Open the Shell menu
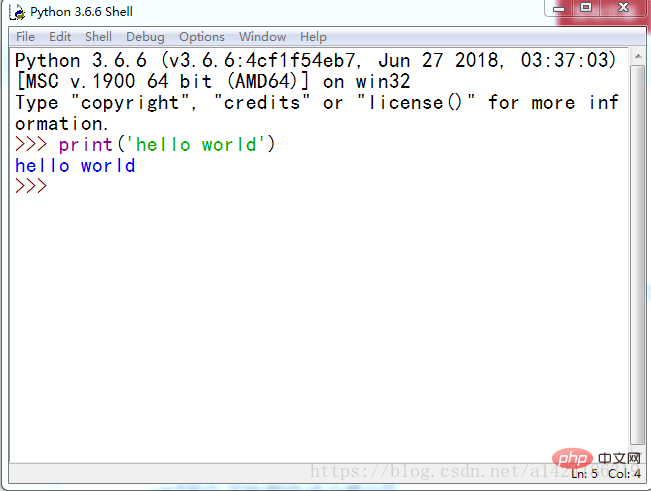 click(x=98, y=37)
